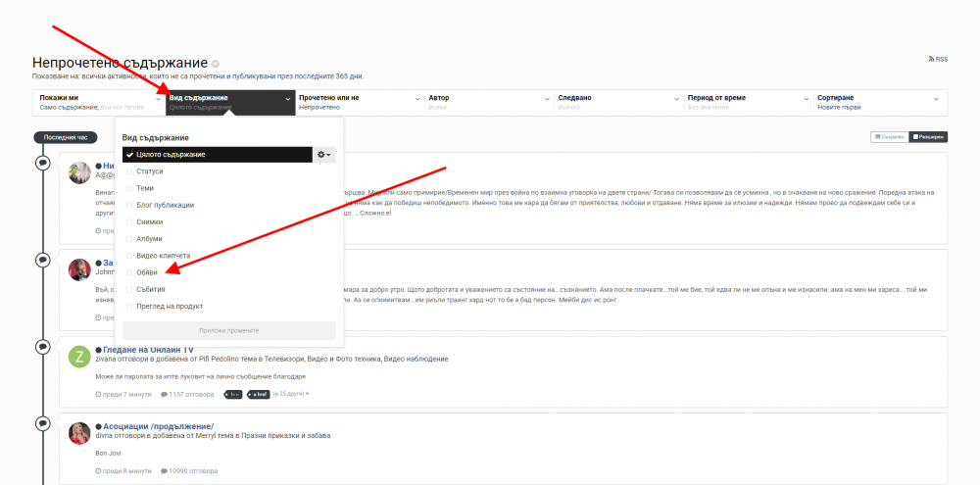This screenshot has width=980, height=485.
Task: Click the Непрочетено съдържание heading
Action: [x=120, y=63]
